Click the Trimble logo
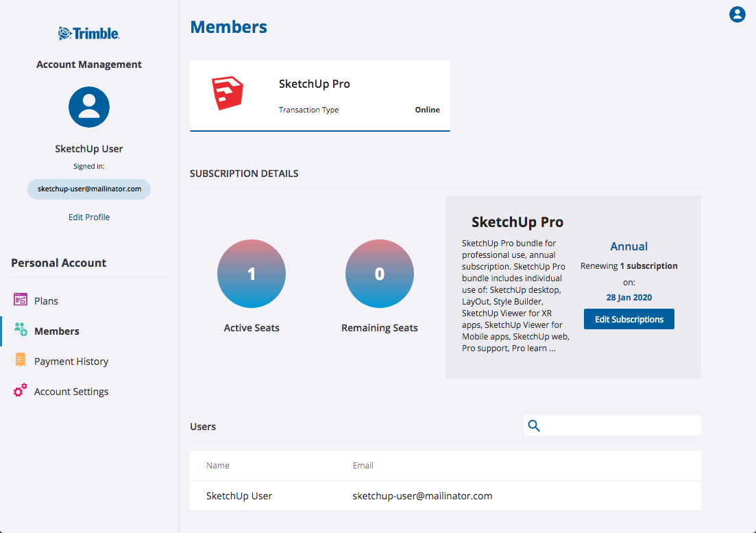Screen dimensions: 756x533 coord(88,34)
